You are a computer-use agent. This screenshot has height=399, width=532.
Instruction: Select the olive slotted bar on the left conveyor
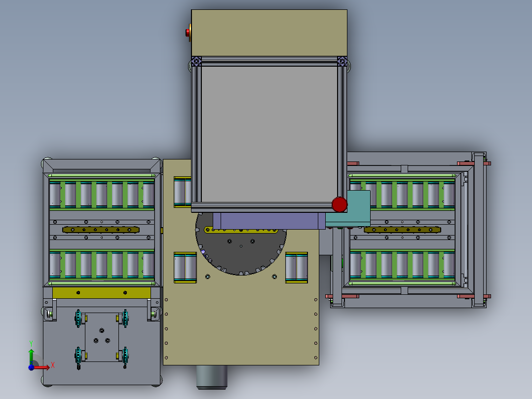point(101,230)
